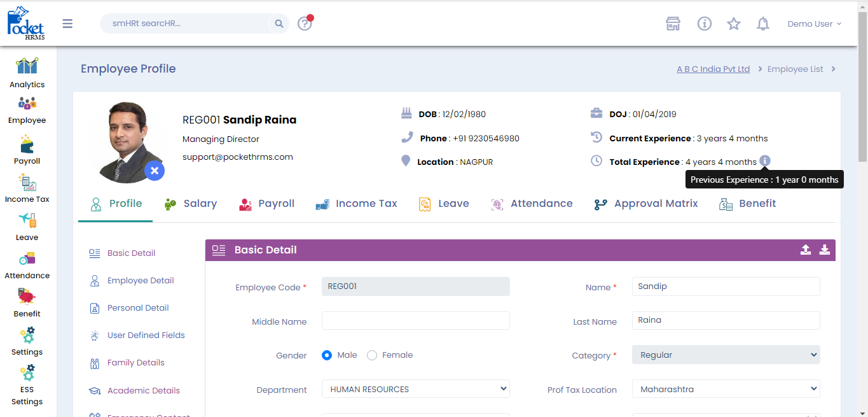
Task: Open Analytics from the left sidebar
Action: [x=27, y=73]
